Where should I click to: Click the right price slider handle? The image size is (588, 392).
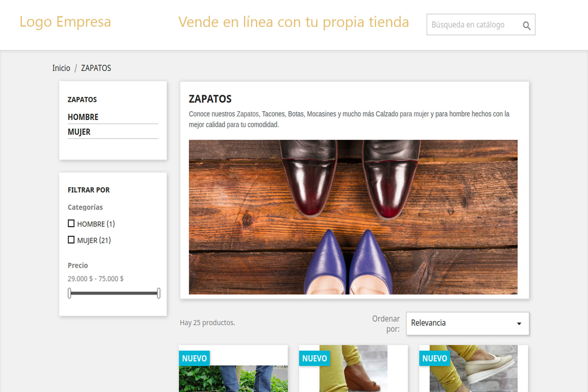point(158,293)
